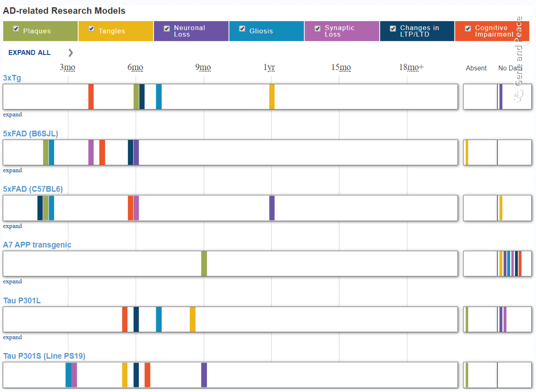The width and height of the screenshot is (536, 392).
Task: Expand the 5xFAD (B6SJL) row
Action: tap(12, 170)
